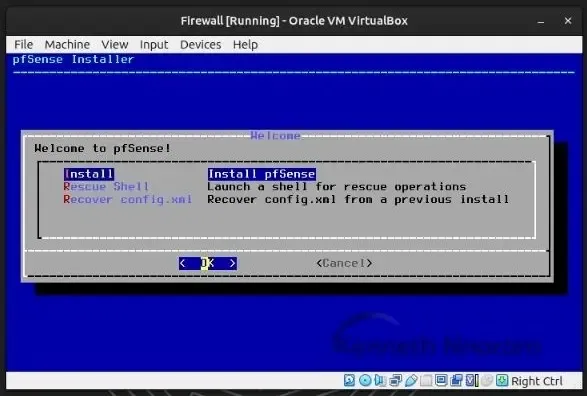Click the optical disc status icon
Image resolution: width=587 pixels, height=396 pixels.
[x=365, y=380]
